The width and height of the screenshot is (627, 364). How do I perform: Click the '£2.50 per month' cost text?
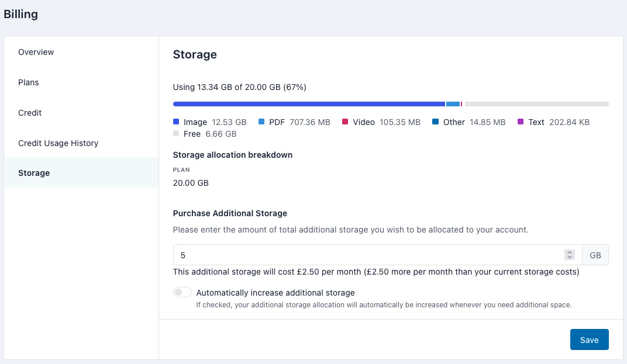point(329,272)
